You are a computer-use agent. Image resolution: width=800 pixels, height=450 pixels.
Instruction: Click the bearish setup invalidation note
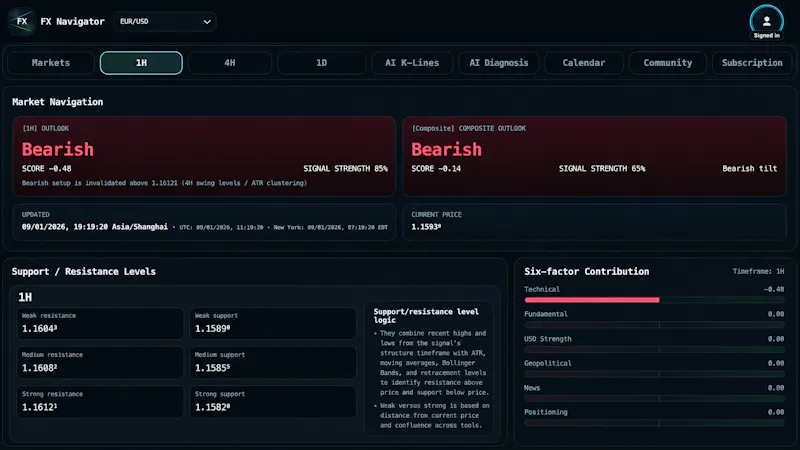coord(164,183)
